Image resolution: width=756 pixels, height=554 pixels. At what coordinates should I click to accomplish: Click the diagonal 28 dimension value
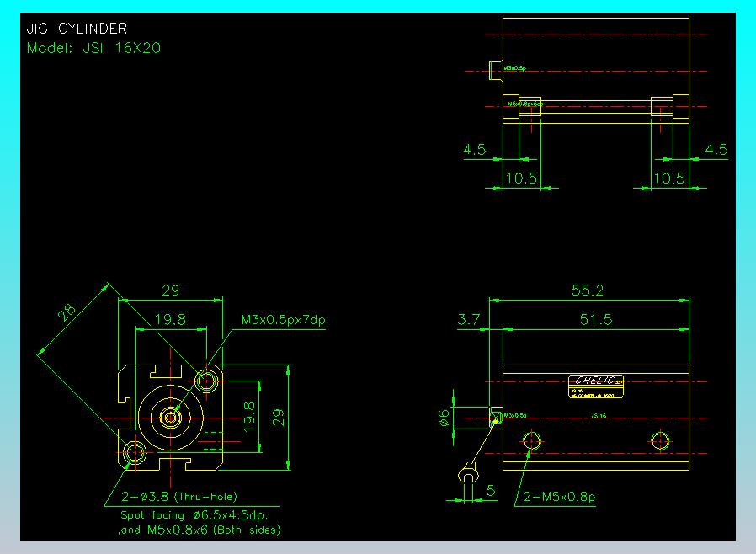point(67,312)
